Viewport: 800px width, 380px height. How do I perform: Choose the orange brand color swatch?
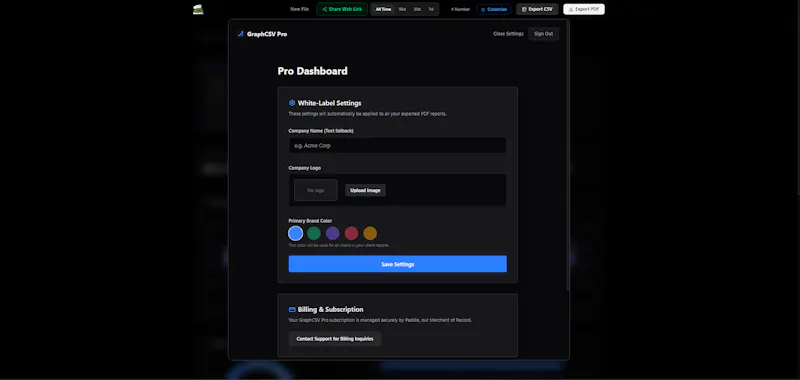tap(370, 234)
